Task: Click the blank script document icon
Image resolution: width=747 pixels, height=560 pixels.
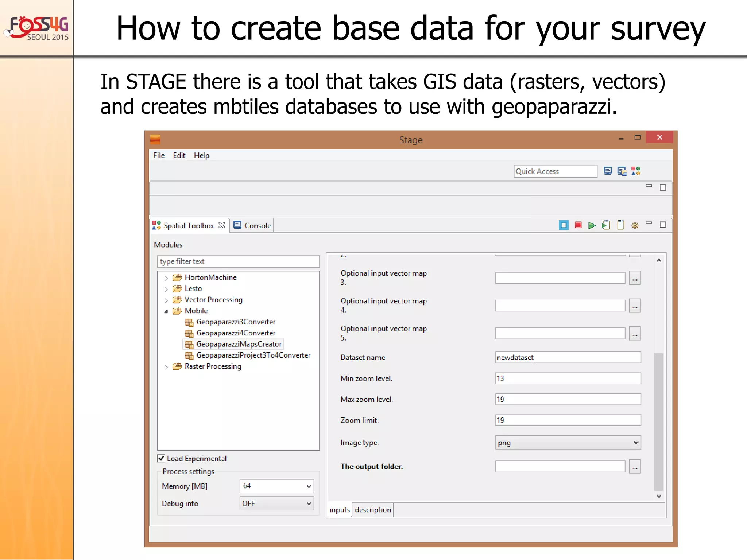Action: [x=620, y=225]
